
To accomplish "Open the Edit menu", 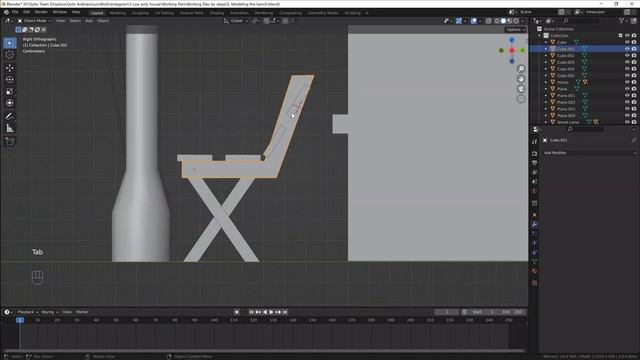I will 27,12.
